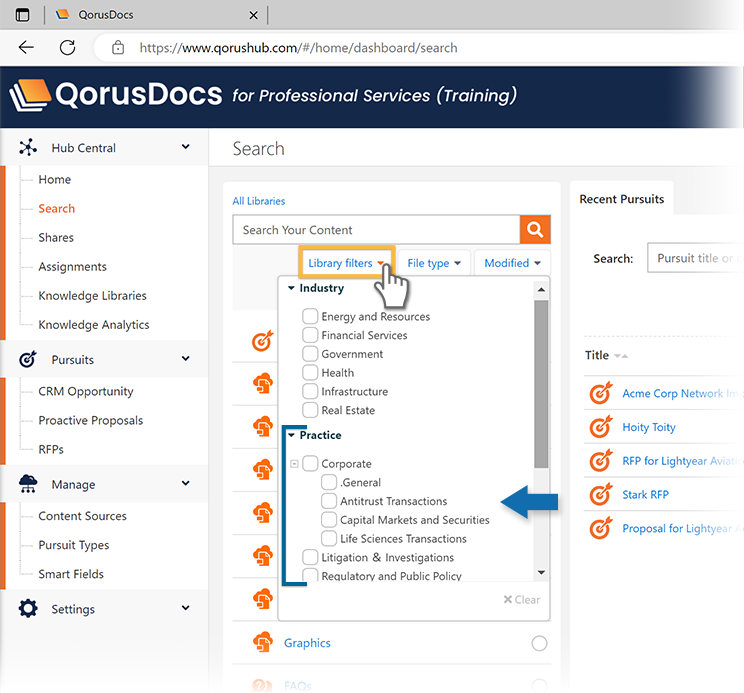Select the Graphics library radio button

[x=539, y=643]
